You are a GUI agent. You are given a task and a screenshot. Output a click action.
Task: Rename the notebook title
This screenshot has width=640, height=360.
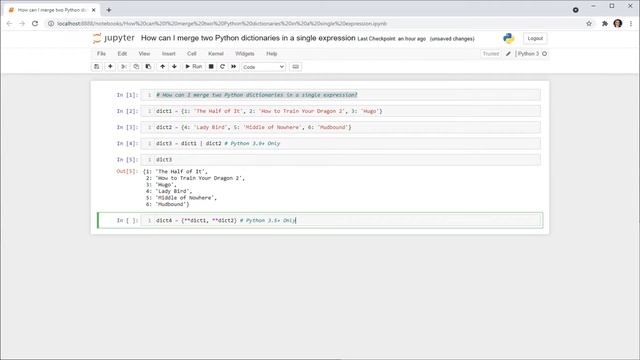point(248,38)
